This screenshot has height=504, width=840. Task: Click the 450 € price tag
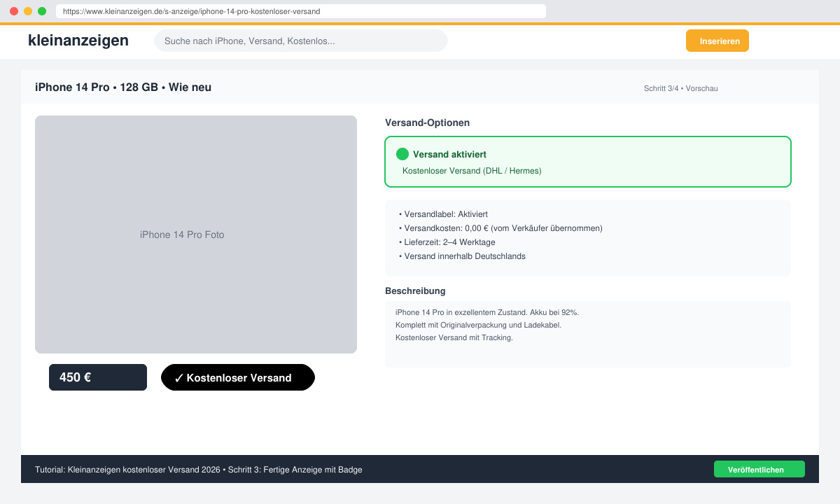pyautogui.click(x=98, y=377)
